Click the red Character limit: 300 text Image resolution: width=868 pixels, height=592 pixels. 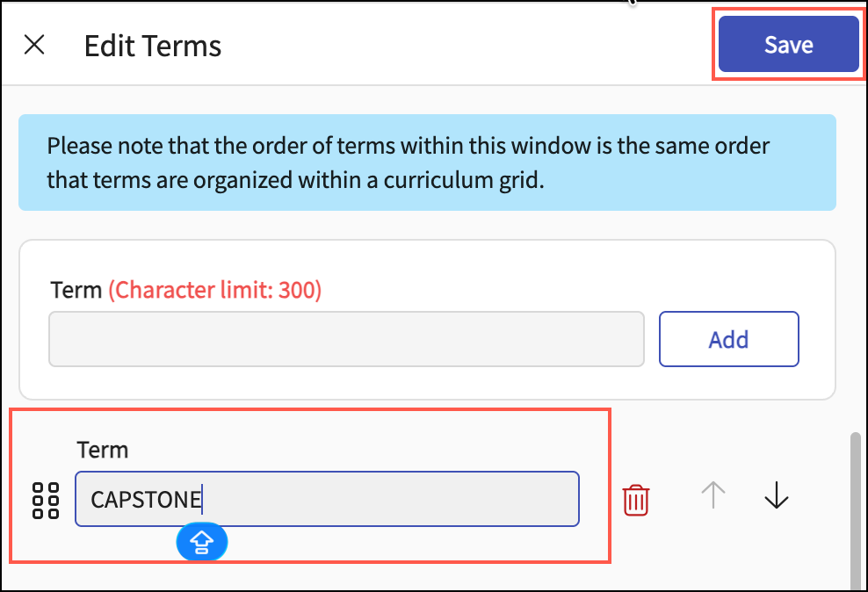(215, 290)
